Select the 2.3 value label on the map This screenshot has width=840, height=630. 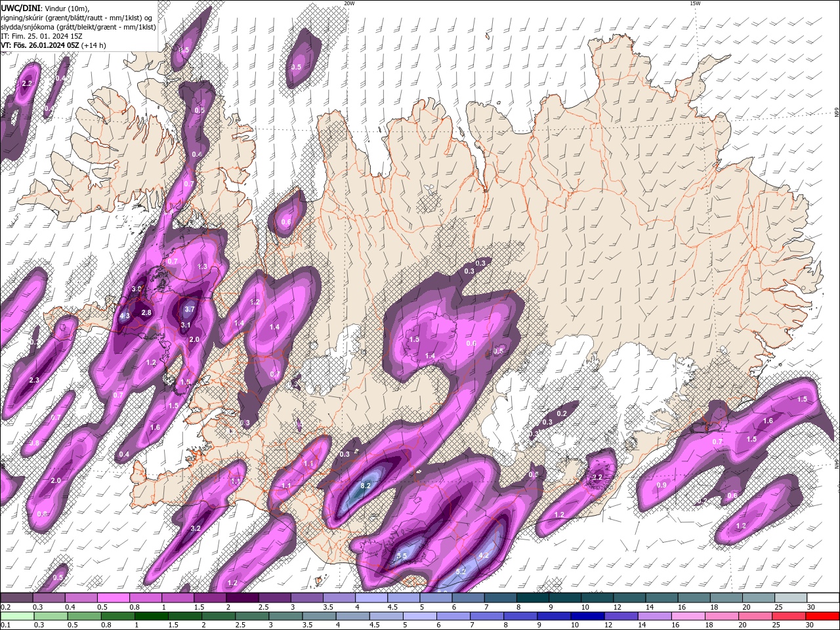[35, 381]
